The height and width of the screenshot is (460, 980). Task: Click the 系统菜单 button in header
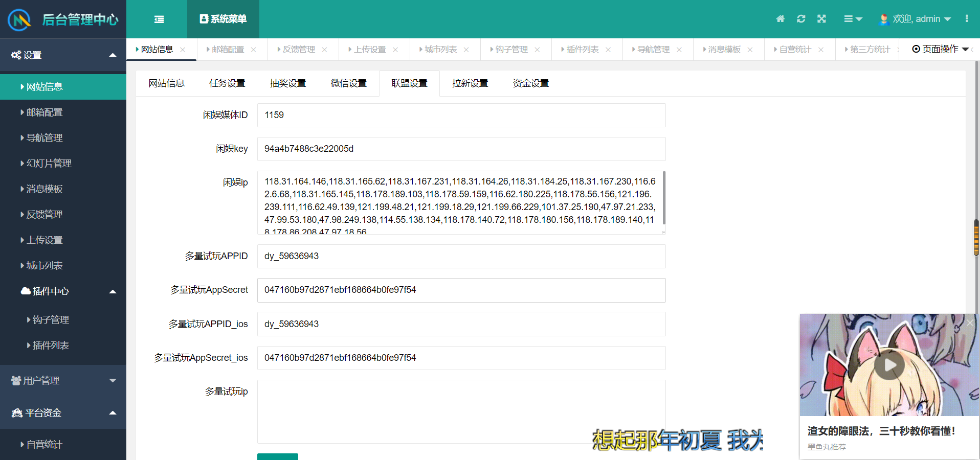223,19
